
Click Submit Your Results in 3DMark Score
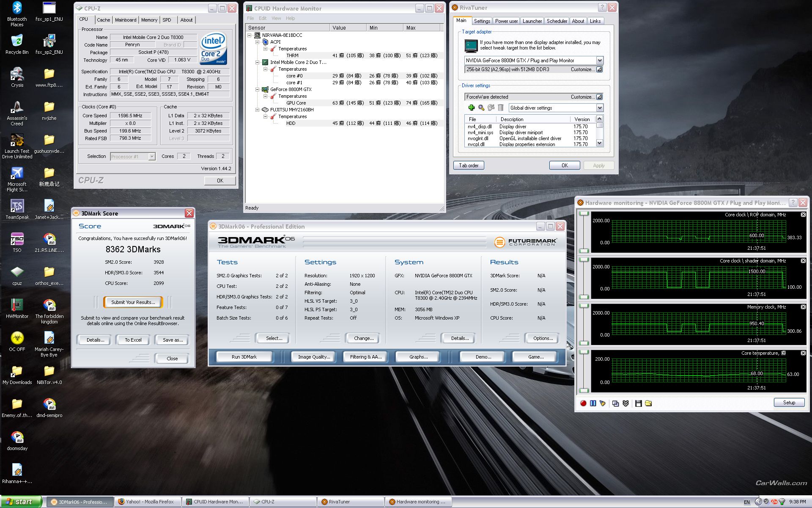(133, 302)
